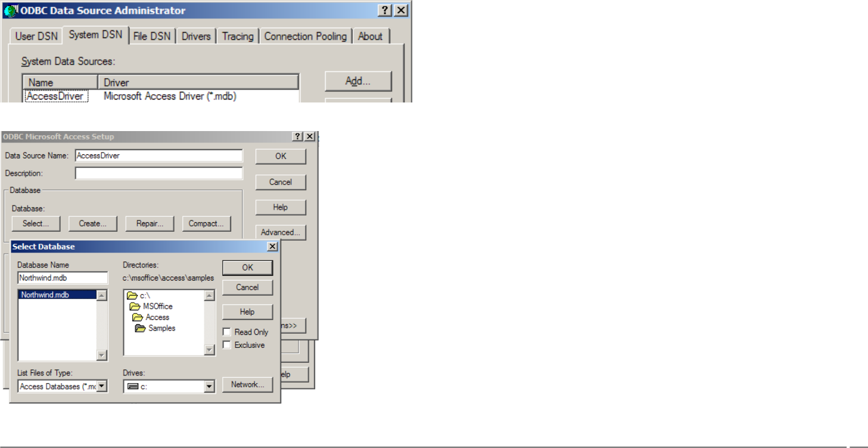
Task: Enable the Read Only checkbox
Action: point(226,332)
